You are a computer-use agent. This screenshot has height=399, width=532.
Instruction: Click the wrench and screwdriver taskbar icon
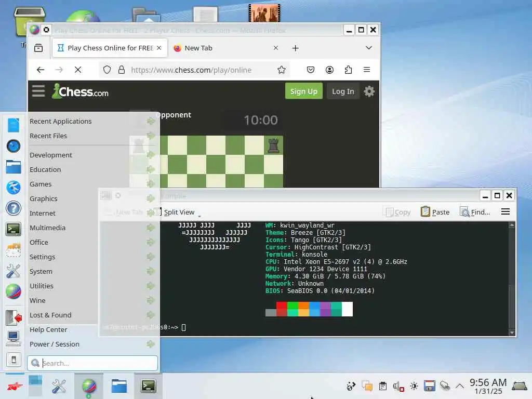point(59,387)
